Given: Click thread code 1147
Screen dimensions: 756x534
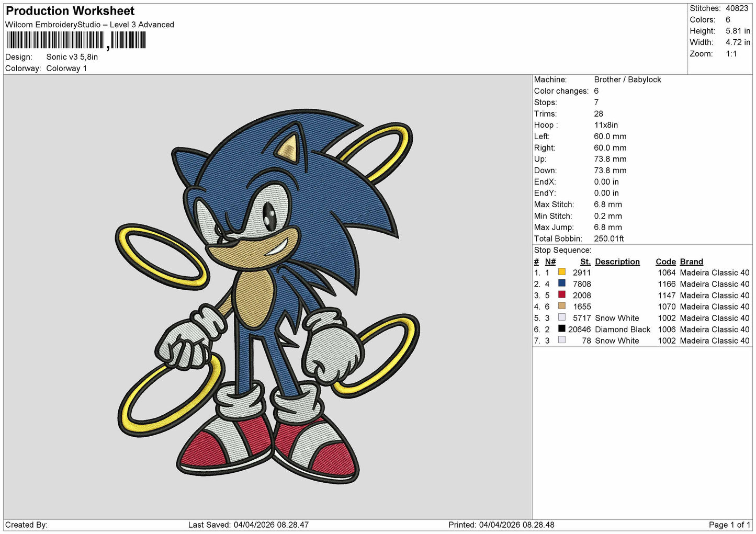Looking at the screenshot, I should click(667, 296).
